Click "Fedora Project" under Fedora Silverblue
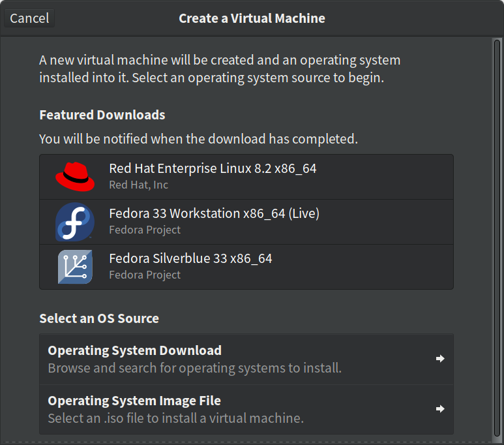Screen dimensions: 504x445 [145, 275]
